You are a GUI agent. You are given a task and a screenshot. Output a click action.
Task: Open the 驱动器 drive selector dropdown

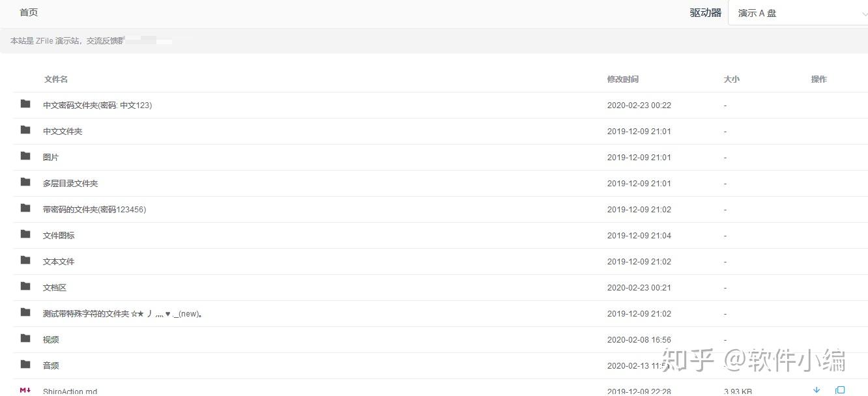[x=796, y=13]
